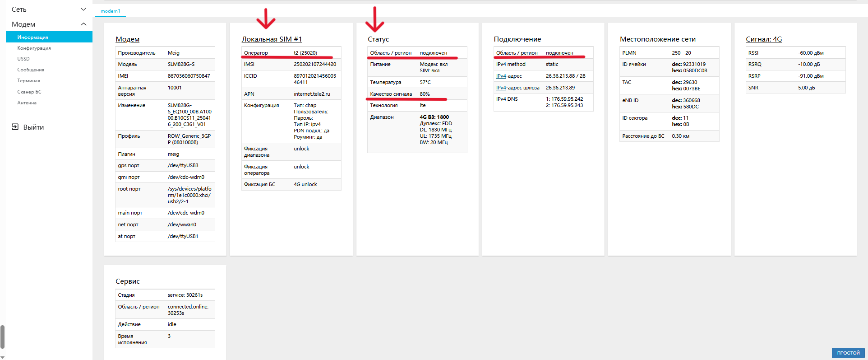Click the Аппаратная версия value 10001
This screenshot has height=360, width=868.
(x=175, y=88)
